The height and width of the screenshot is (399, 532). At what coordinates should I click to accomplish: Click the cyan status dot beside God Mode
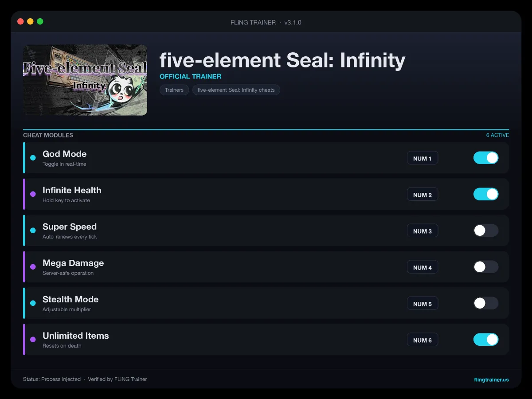coord(33,158)
